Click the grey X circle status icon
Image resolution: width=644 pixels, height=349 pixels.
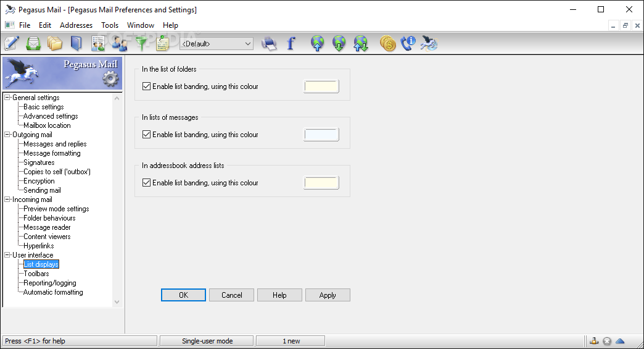coord(607,341)
